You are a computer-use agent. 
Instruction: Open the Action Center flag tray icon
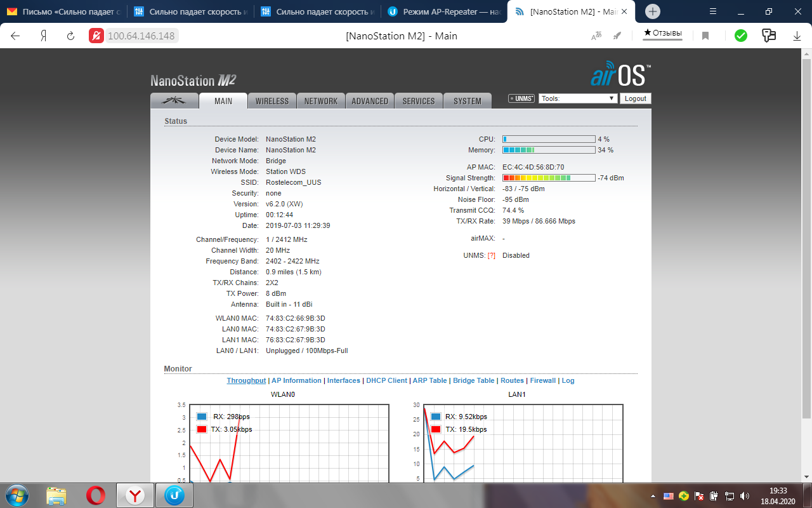tap(698, 495)
